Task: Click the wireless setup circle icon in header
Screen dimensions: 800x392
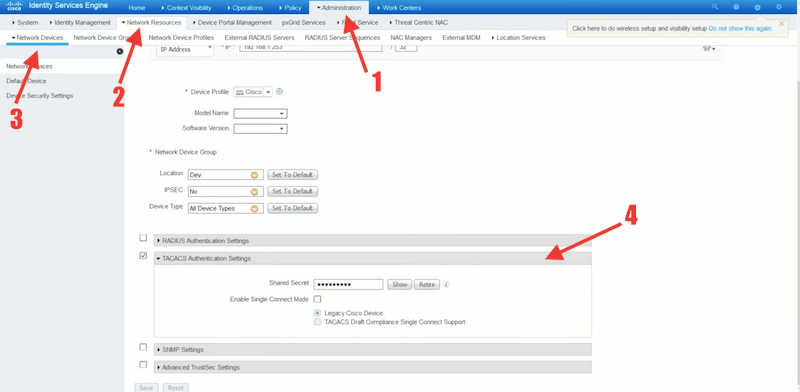Action: [757, 7]
